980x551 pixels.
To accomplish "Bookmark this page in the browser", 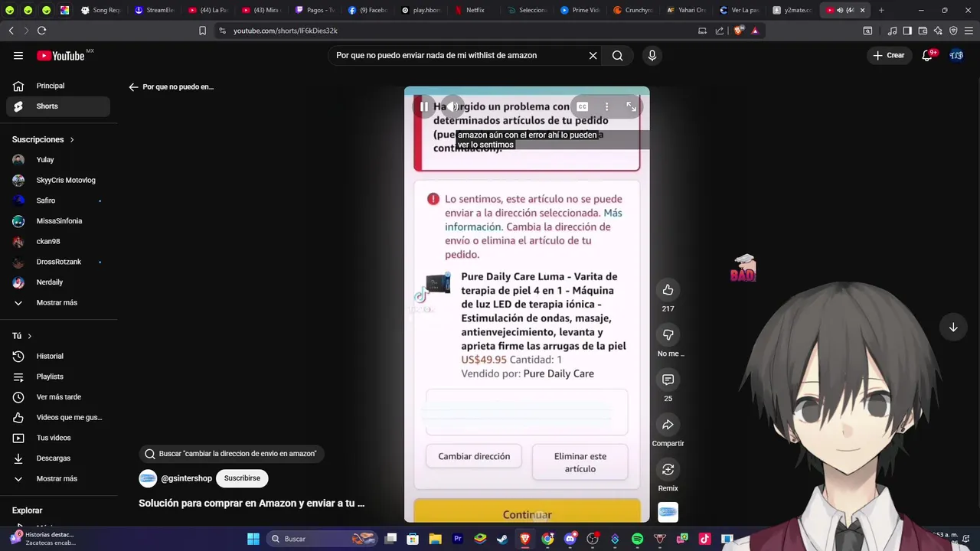I will coord(202,31).
